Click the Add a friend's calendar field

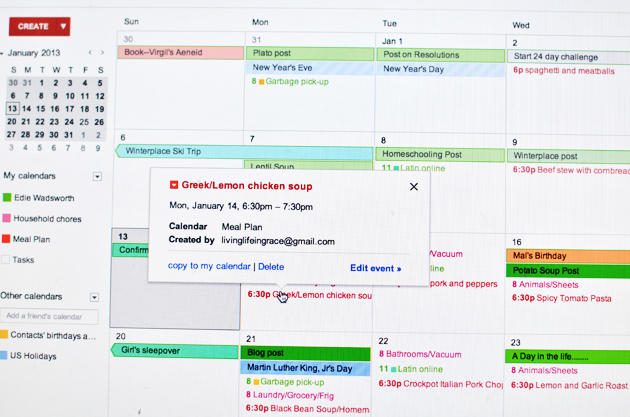[x=49, y=316]
